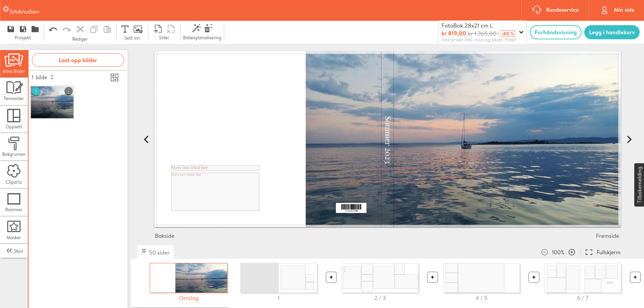The image size is (644, 308).
Task: Click the Forhåndsvisning preview button
Action: point(555,32)
